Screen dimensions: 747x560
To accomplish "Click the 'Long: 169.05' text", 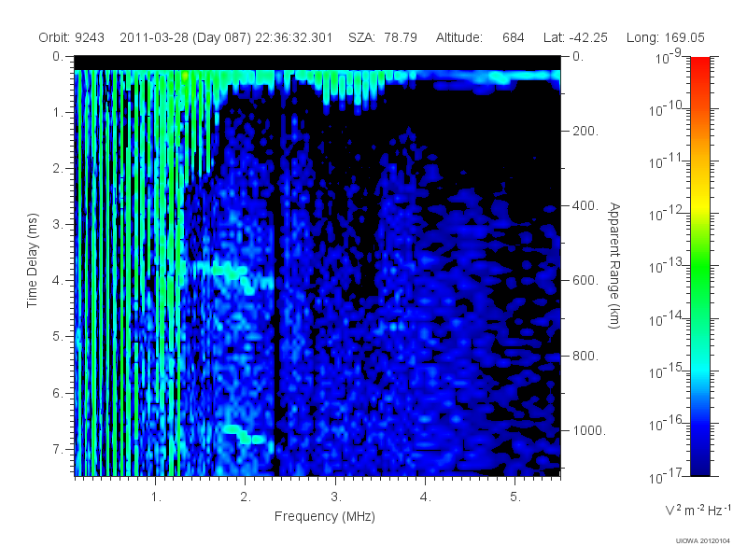I will point(665,37).
